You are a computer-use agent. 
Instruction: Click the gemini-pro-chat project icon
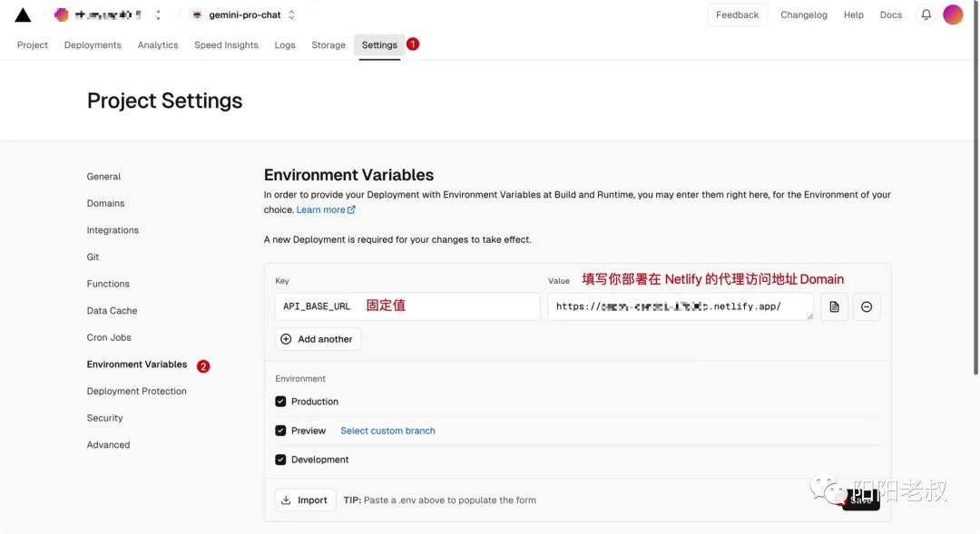(x=197, y=15)
